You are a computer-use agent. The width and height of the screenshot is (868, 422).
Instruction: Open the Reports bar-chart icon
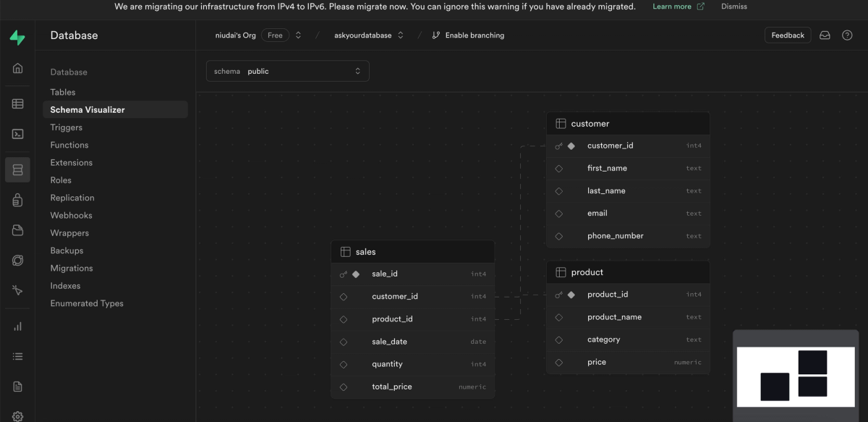[x=17, y=326]
